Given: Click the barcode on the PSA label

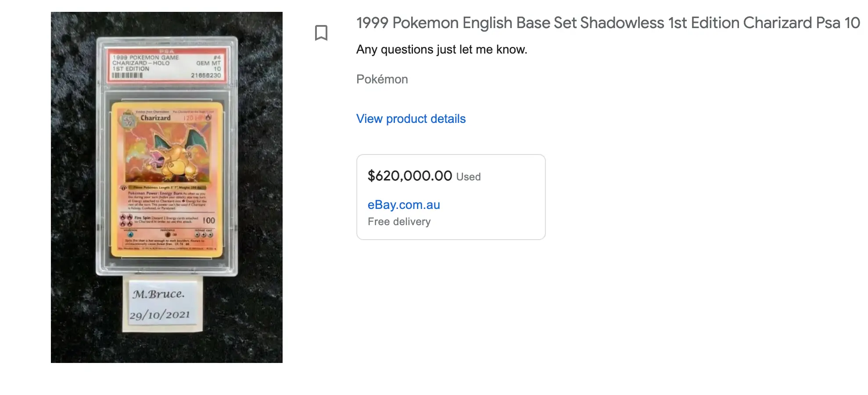Looking at the screenshot, I should pyautogui.click(x=127, y=75).
